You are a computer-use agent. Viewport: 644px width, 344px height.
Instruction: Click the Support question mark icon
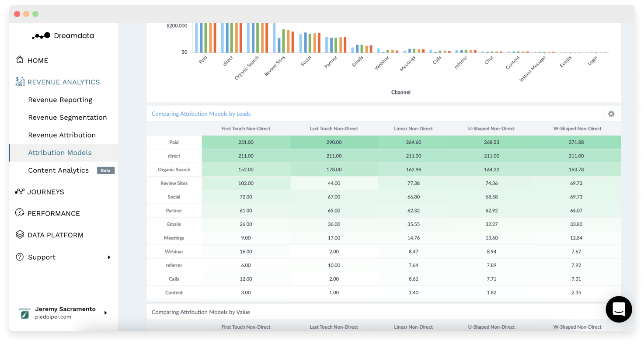click(x=19, y=257)
